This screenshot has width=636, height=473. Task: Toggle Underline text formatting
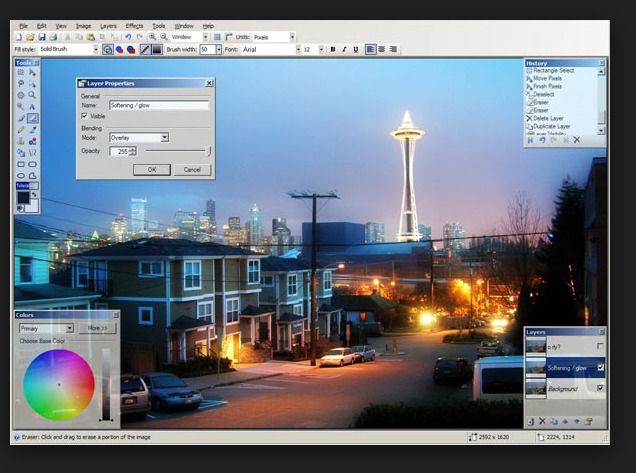tap(356, 49)
